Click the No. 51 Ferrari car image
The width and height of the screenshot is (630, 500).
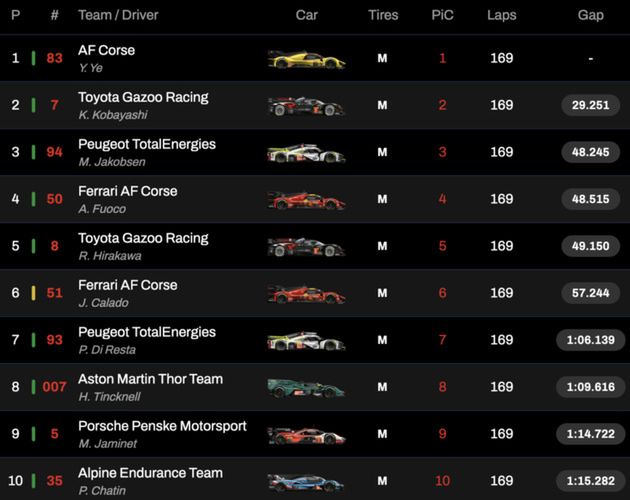(306, 294)
